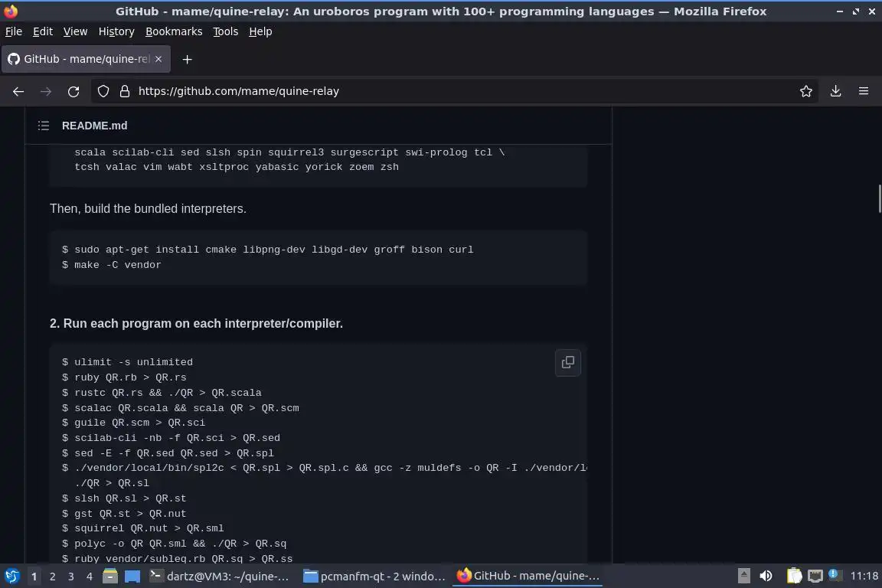Open the Help menu
882x588 pixels.
[260, 31]
